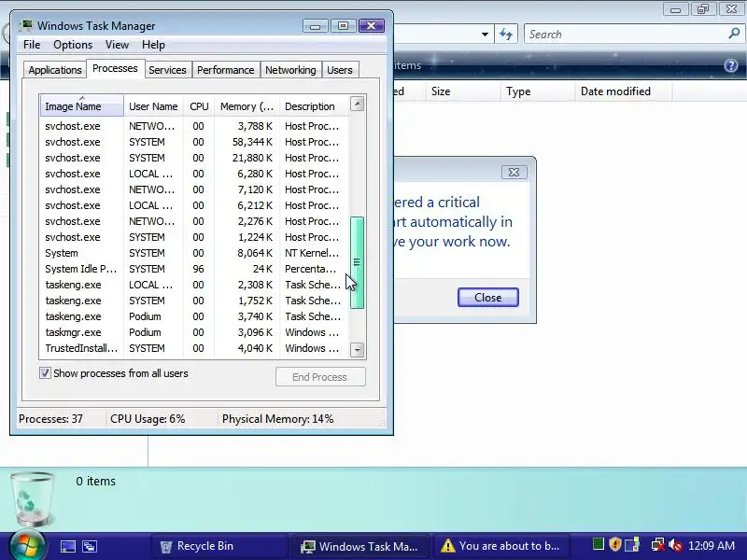Screen dimensions: 747x560
Task: Switch to the Networking tab
Action: point(290,70)
